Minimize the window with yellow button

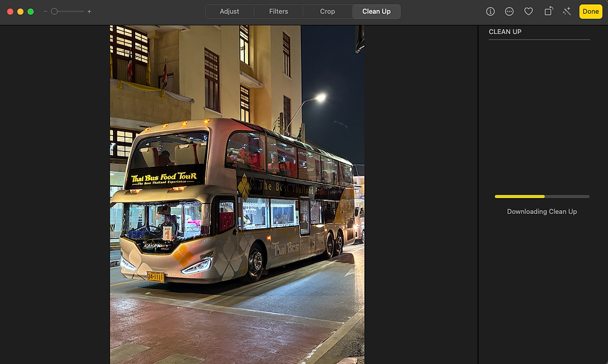(x=20, y=12)
